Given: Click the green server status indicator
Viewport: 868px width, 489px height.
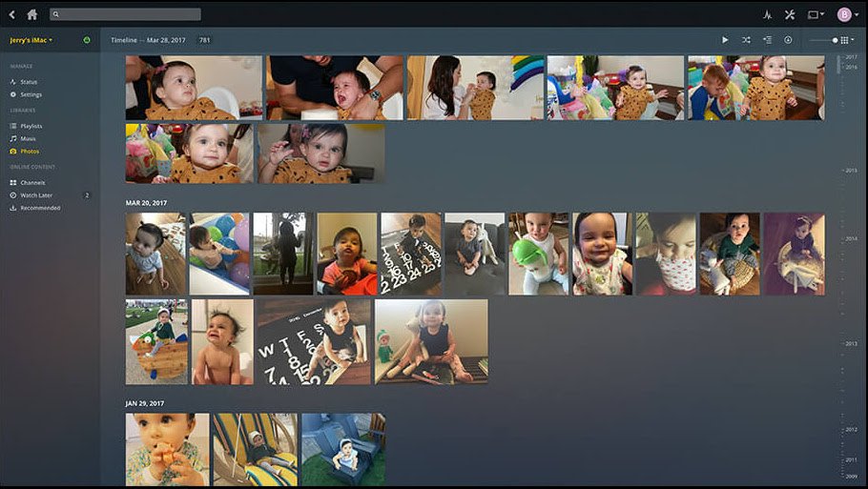Looking at the screenshot, I should 87,40.
